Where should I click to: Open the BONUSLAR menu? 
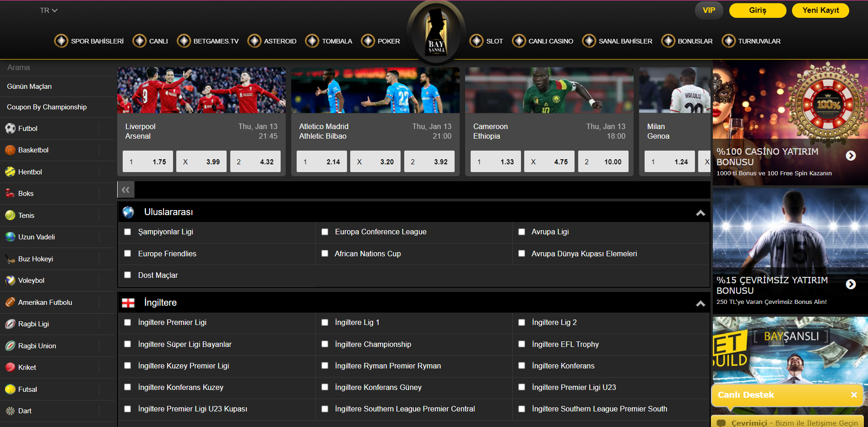coord(695,41)
